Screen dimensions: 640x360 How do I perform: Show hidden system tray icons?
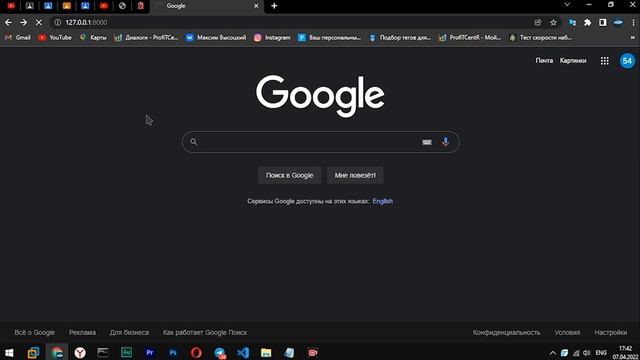tap(552, 353)
